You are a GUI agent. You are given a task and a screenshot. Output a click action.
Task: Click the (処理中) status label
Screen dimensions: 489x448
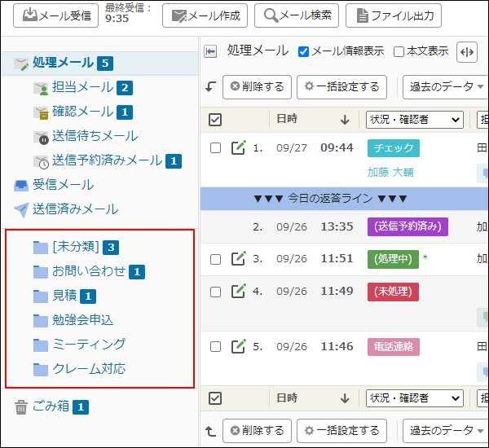(393, 259)
